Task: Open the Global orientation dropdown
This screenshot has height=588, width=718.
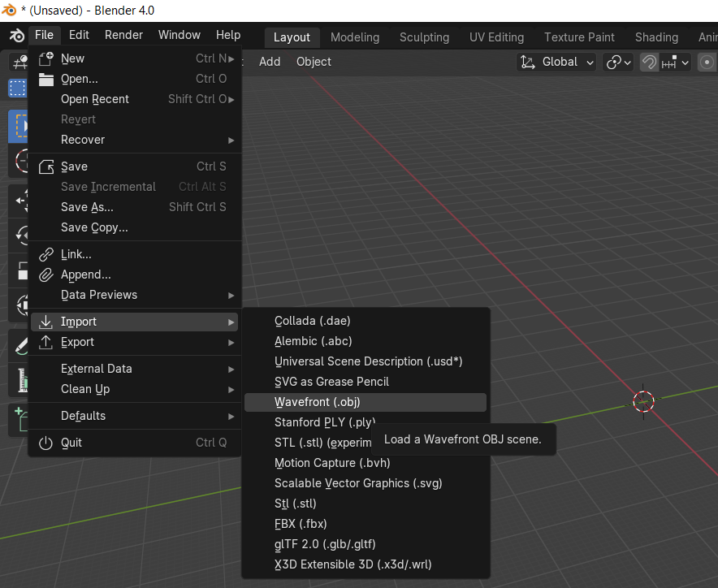Action: point(556,62)
